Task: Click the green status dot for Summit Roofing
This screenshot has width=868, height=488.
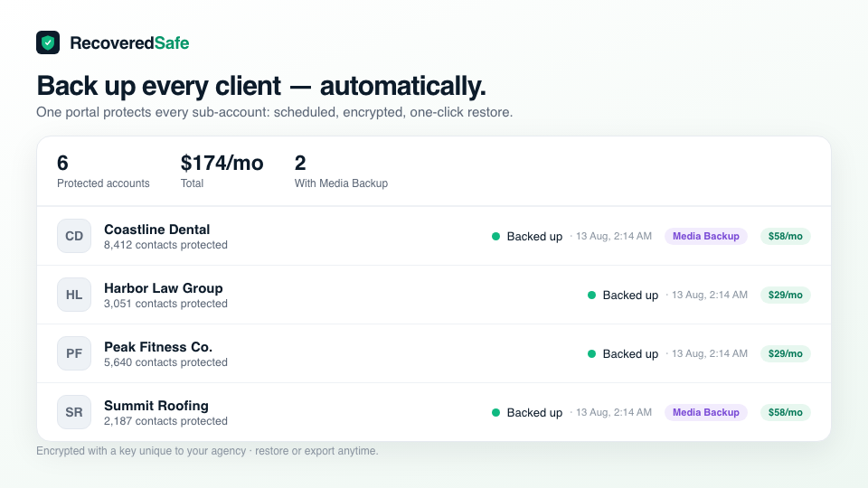Action: point(496,412)
